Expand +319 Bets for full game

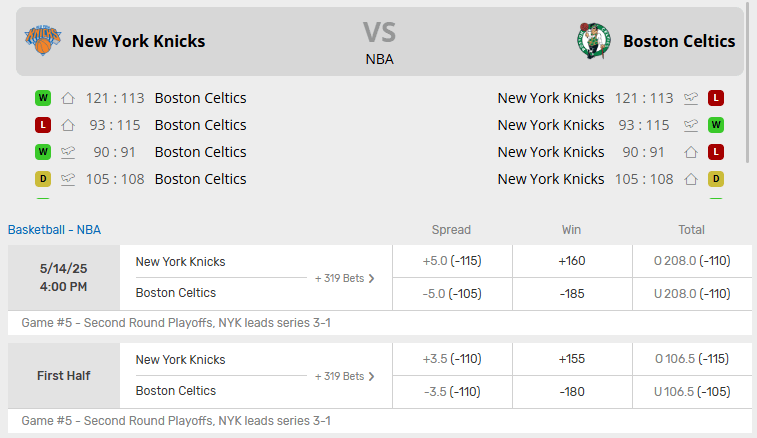point(345,278)
